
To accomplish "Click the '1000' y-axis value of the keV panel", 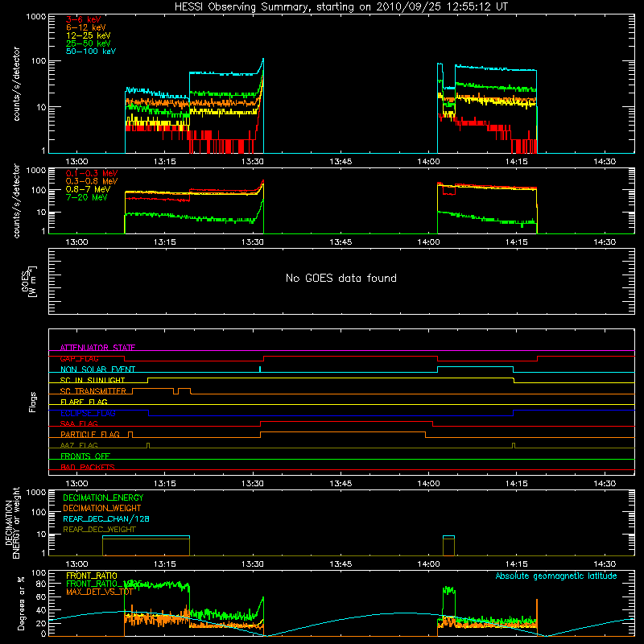I will [35, 17].
